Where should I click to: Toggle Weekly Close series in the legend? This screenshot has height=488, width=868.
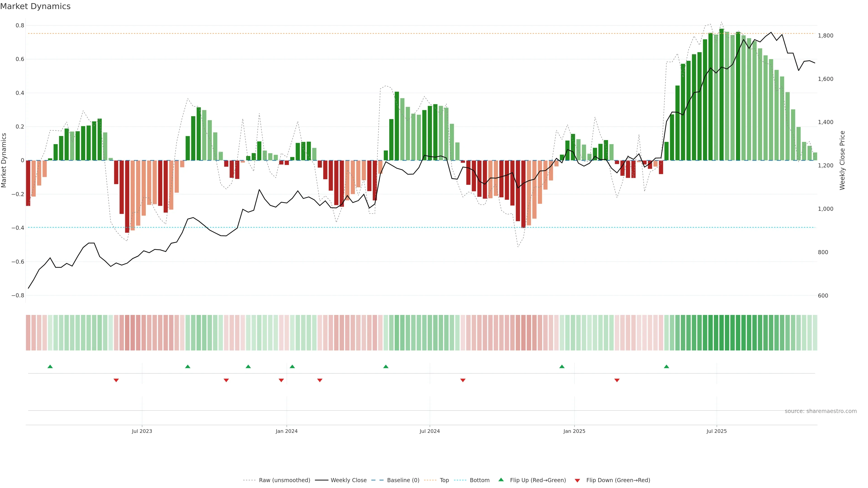point(348,480)
